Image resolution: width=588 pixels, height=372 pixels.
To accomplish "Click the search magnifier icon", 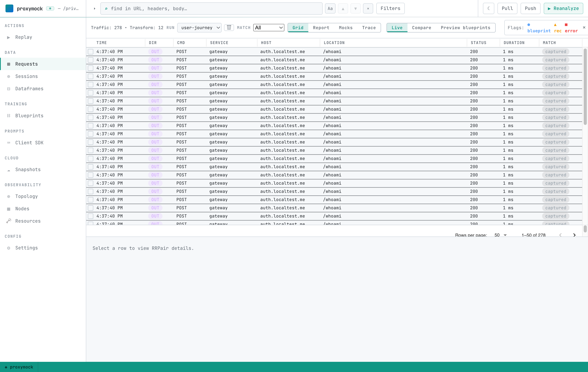I will click(106, 9).
